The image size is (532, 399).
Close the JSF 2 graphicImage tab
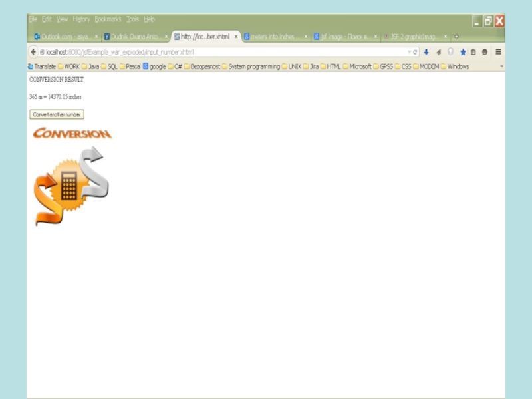[446, 37]
